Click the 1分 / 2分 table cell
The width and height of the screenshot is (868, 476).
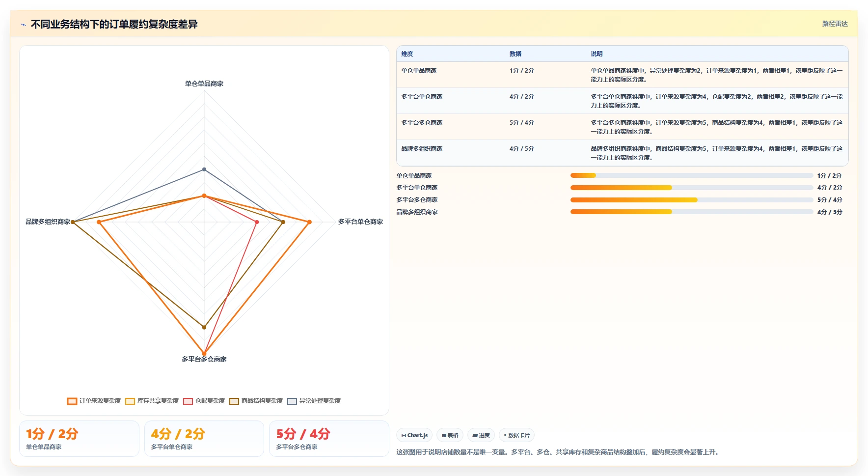point(521,71)
